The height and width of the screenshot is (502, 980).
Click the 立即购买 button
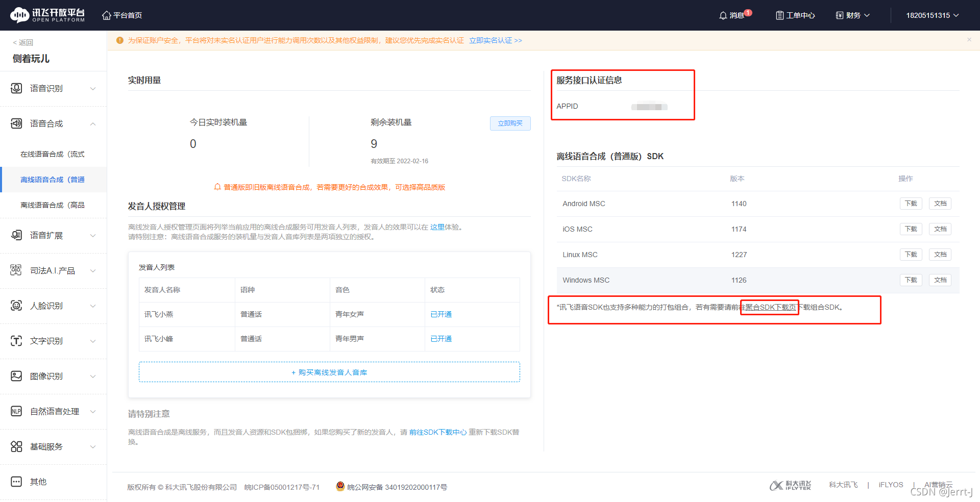click(510, 123)
